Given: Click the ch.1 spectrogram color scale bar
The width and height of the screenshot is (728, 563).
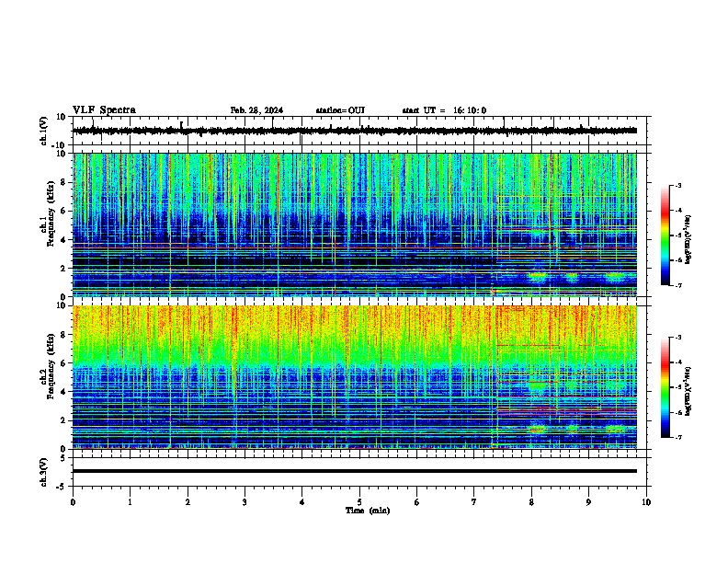Looking at the screenshot, I should click(x=665, y=236).
